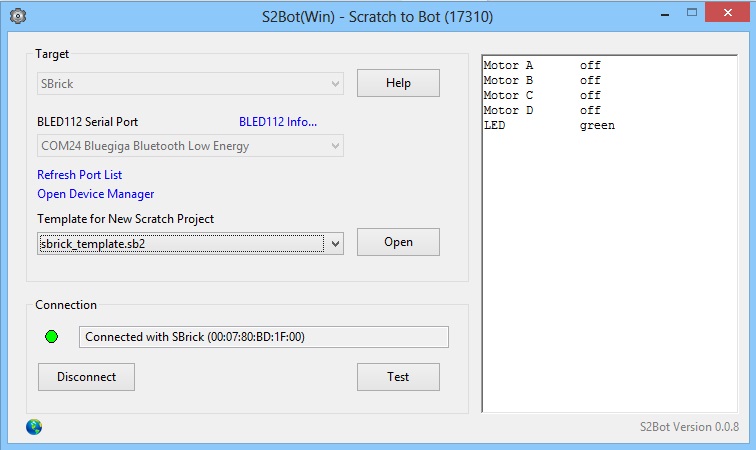Open the COM24 Bluegiga serial port dropdown
This screenshot has height=450, width=756.
pyautogui.click(x=190, y=146)
